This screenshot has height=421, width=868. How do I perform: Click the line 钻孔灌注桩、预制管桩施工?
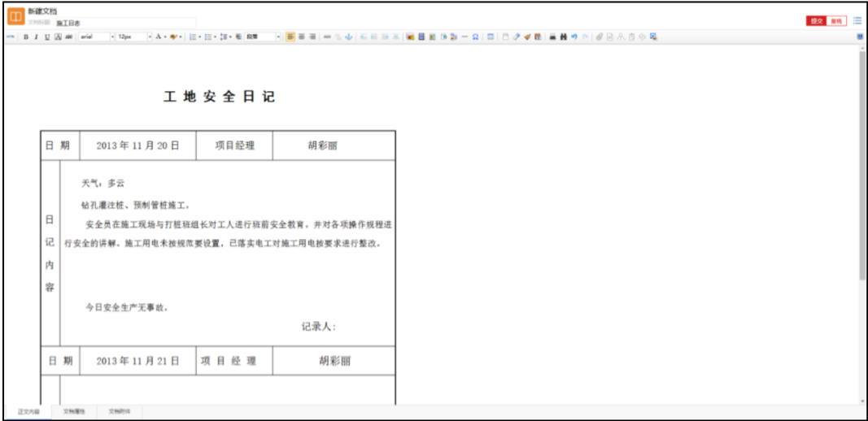[x=136, y=206]
